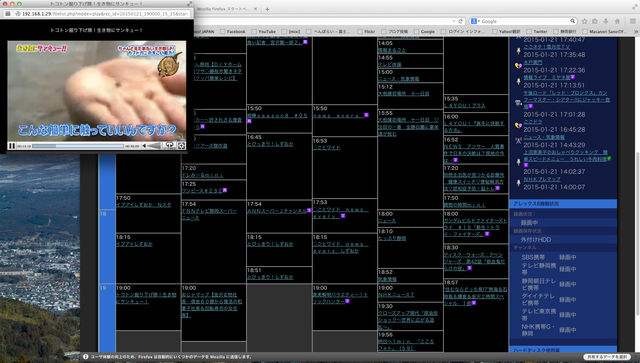640x363 pixels.
Task: Click the 共有するデータを選択 button in notification bar
Action: [x=607, y=356]
